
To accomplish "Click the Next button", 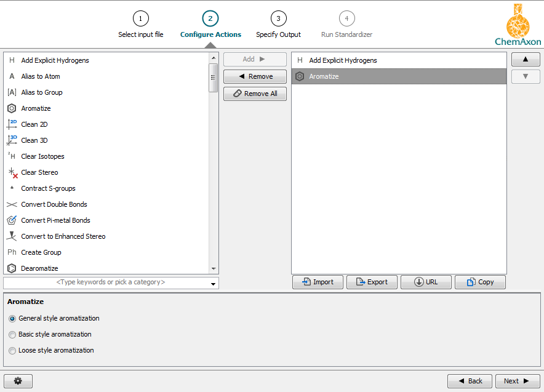I will (x=518, y=381).
